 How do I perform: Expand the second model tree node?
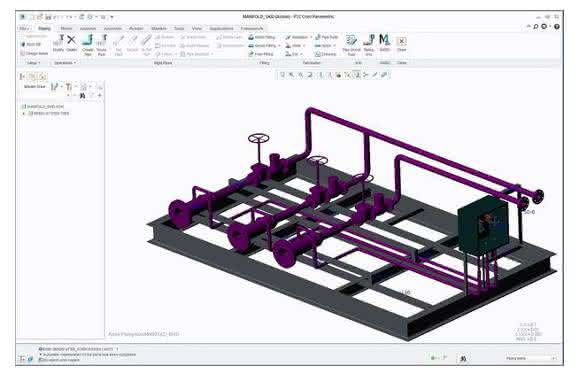coord(24,114)
